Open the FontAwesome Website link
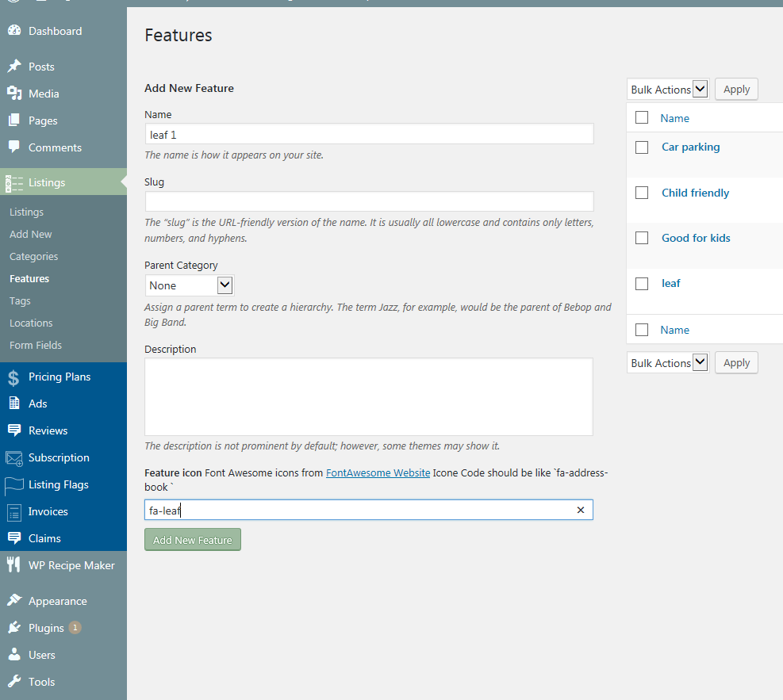783x700 pixels. (378, 472)
